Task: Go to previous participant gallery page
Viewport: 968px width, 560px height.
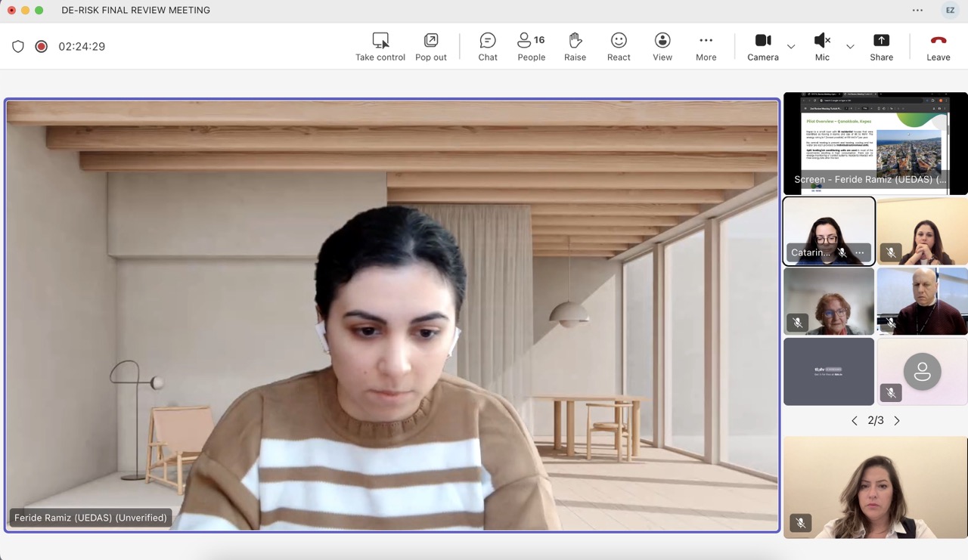Action: [855, 421]
